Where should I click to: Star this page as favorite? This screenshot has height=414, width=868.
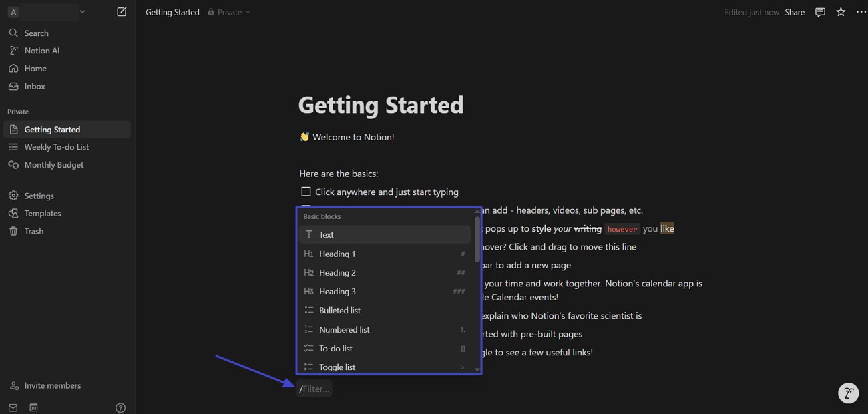coord(841,12)
